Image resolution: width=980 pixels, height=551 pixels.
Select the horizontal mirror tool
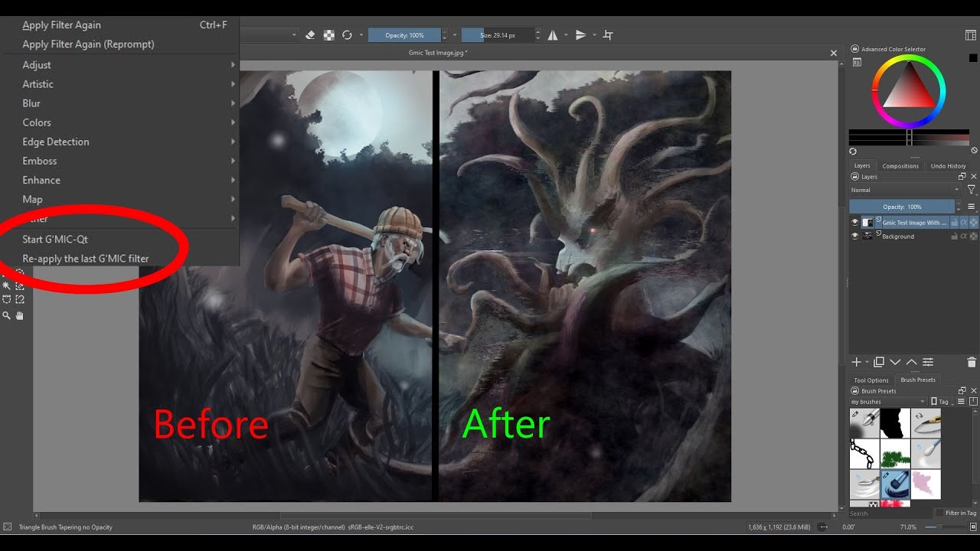tap(553, 35)
